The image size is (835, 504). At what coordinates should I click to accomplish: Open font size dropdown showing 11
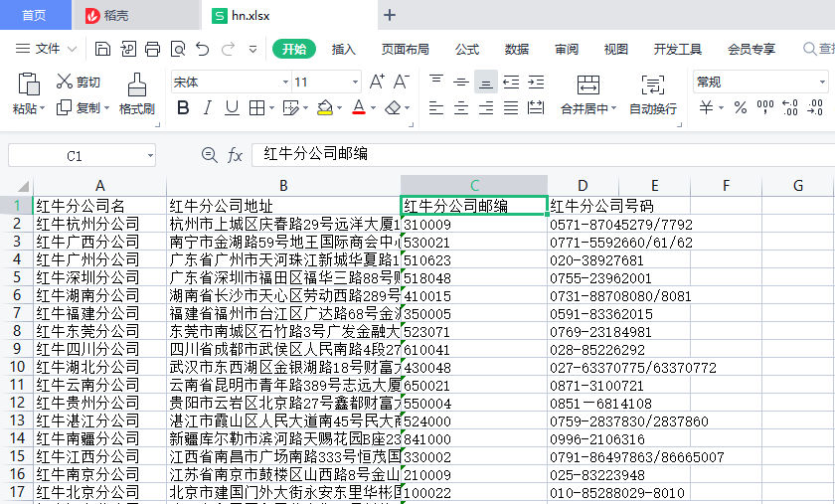tap(355, 83)
